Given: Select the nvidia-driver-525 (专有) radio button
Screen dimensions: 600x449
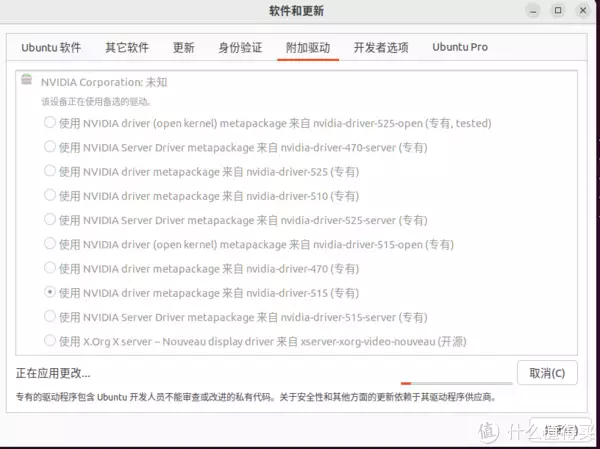Looking at the screenshot, I should (50, 171).
